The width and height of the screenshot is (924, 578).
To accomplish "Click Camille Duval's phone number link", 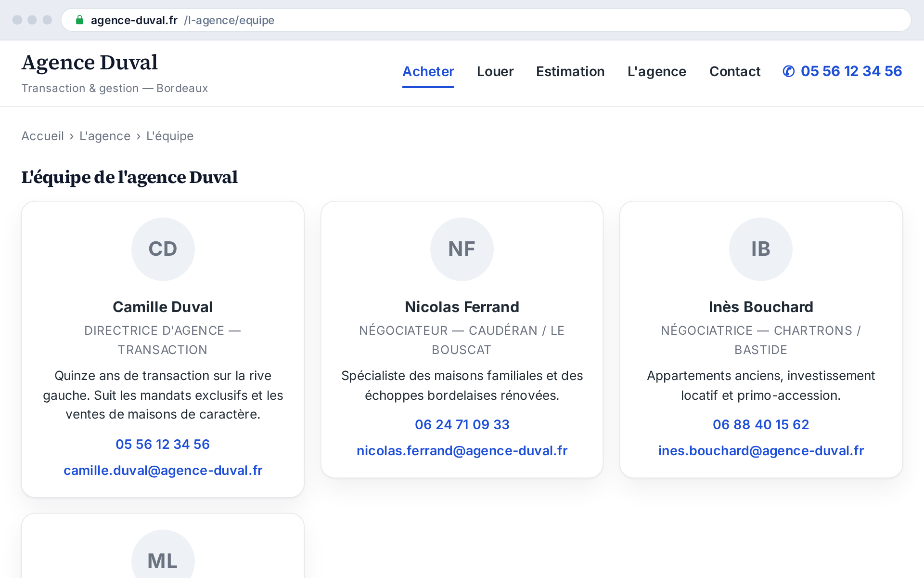I will 163,444.
